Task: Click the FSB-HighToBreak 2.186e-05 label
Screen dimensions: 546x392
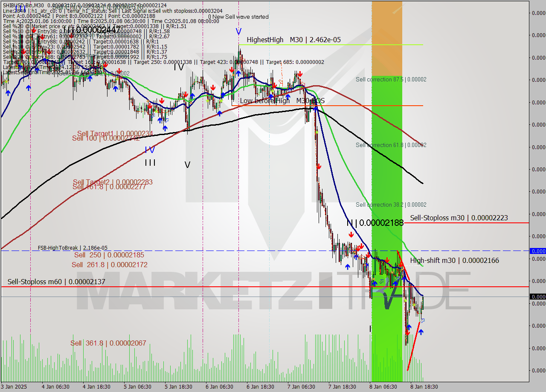Action: point(73,248)
